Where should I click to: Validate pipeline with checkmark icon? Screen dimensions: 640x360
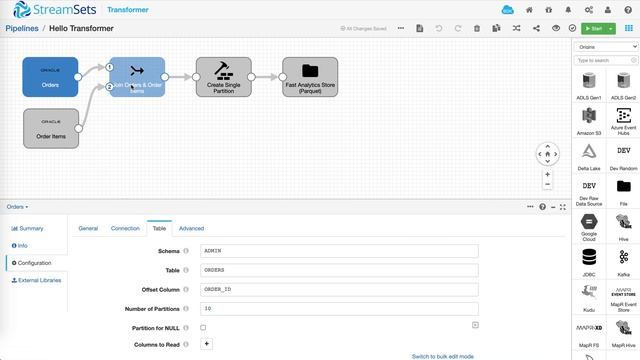click(x=572, y=28)
